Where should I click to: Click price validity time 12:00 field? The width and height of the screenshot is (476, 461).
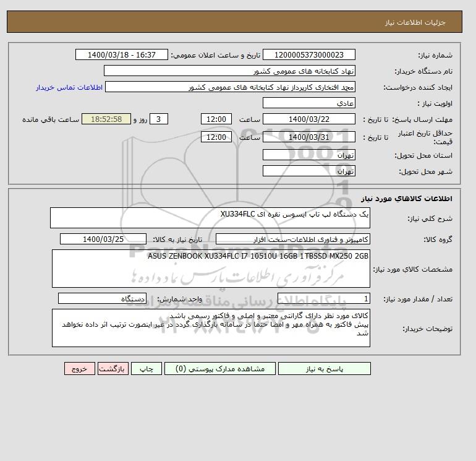click(216, 137)
